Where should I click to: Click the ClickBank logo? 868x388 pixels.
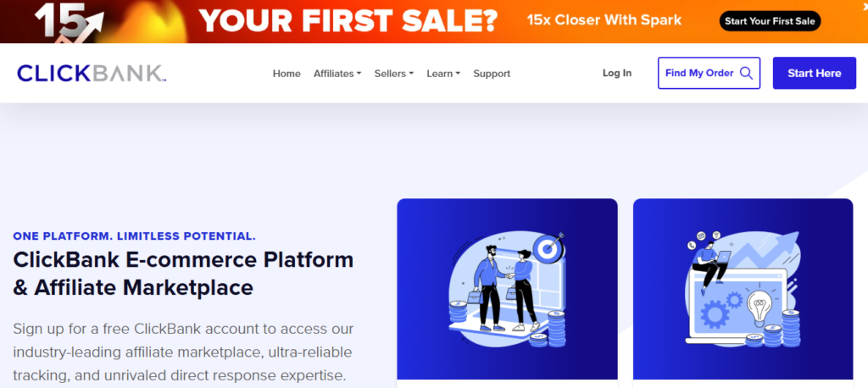click(x=92, y=73)
